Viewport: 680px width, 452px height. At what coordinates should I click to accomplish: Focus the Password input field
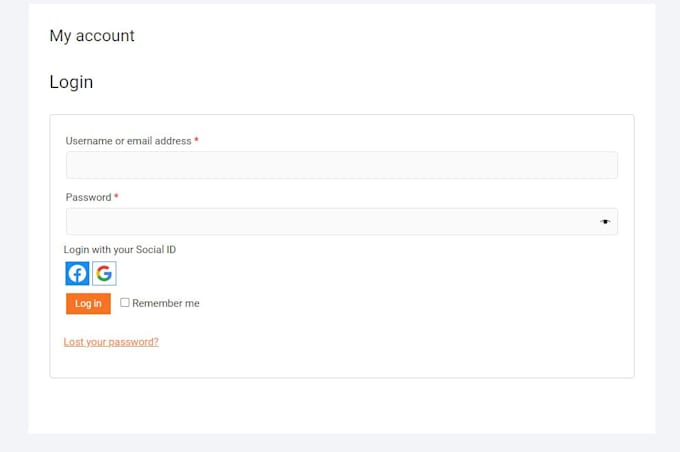342,222
